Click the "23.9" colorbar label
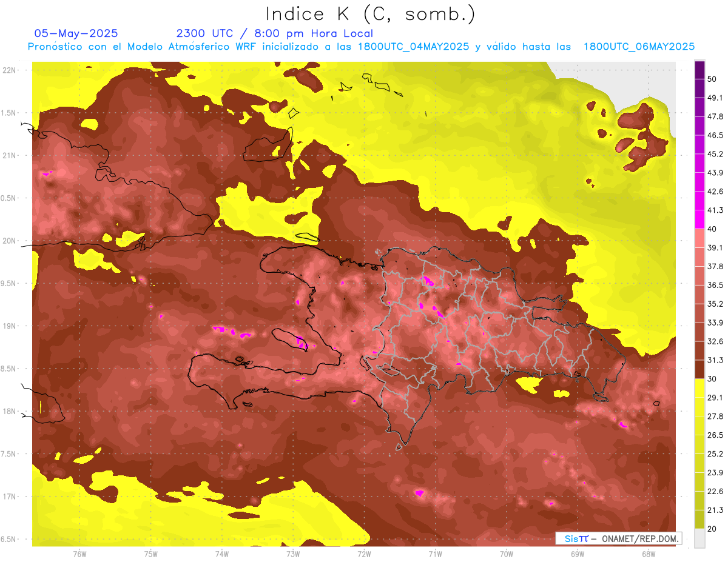 (x=715, y=472)
